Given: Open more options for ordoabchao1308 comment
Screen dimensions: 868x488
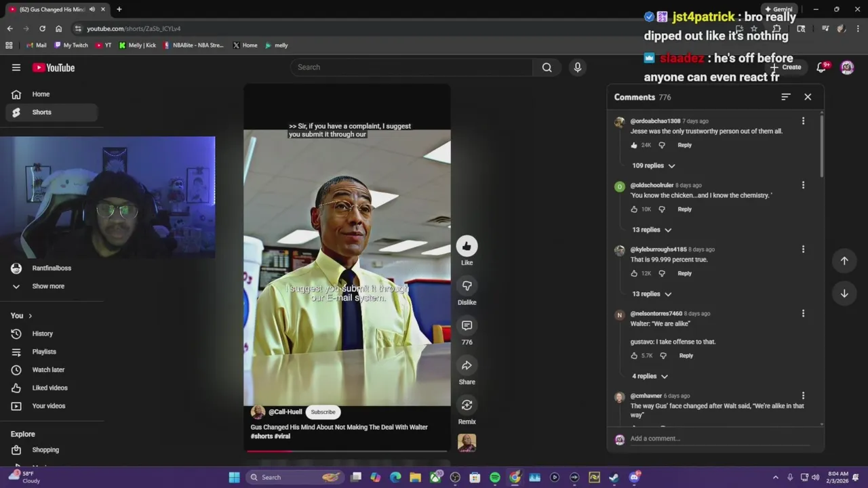Looking at the screenshot, I should (803, 121).
